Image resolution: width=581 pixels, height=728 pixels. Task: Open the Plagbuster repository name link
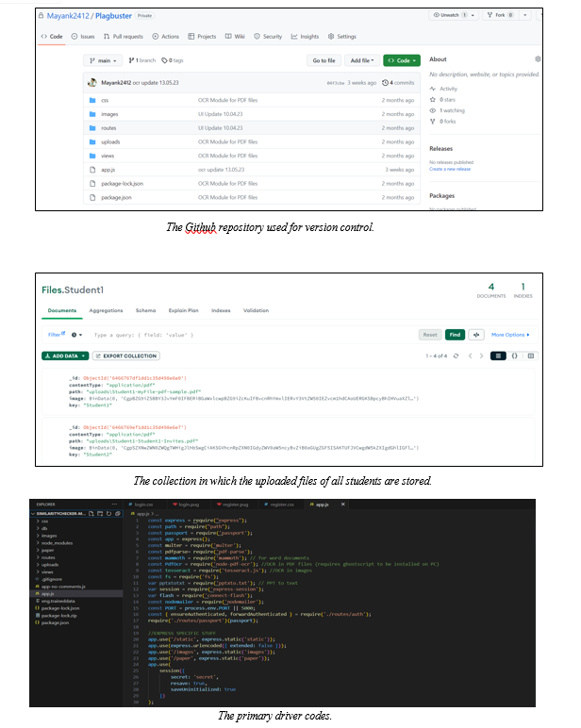[113, 16]
